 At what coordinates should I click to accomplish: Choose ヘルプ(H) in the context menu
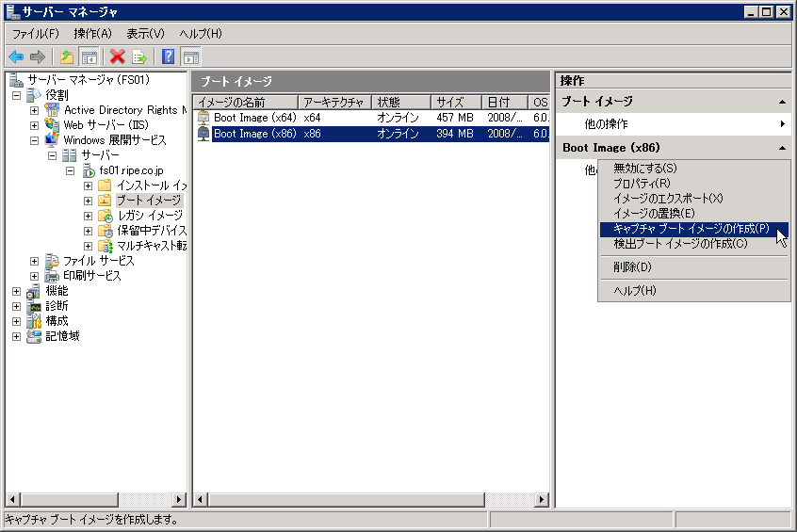(693, 291)
